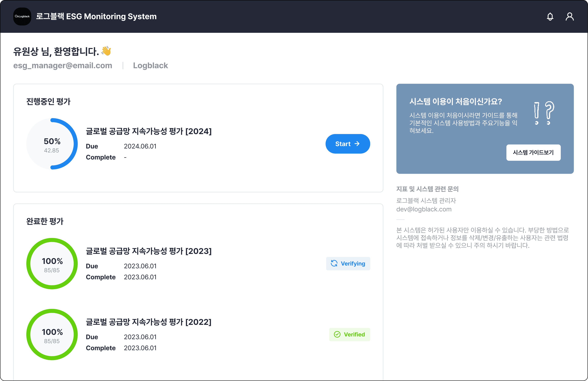Screen dimensions: 588x381
Task: Click the dev@logblack.com email
Action: coord(424,209)
